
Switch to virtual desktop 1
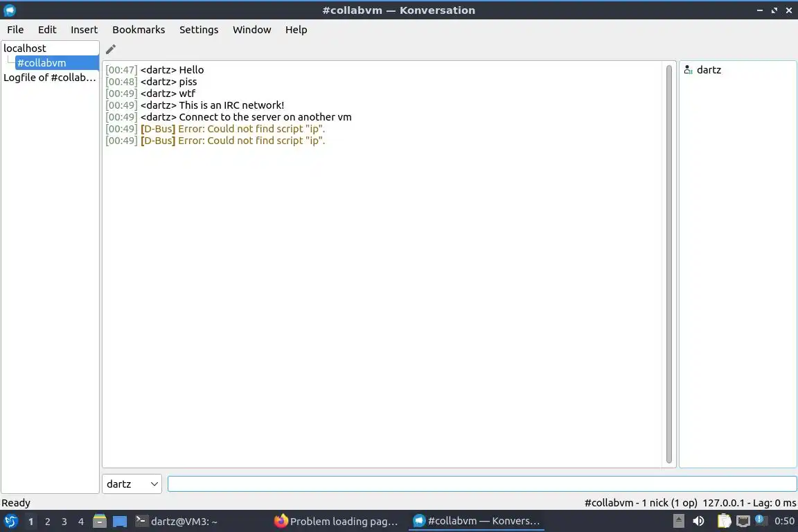click(31, 522)
